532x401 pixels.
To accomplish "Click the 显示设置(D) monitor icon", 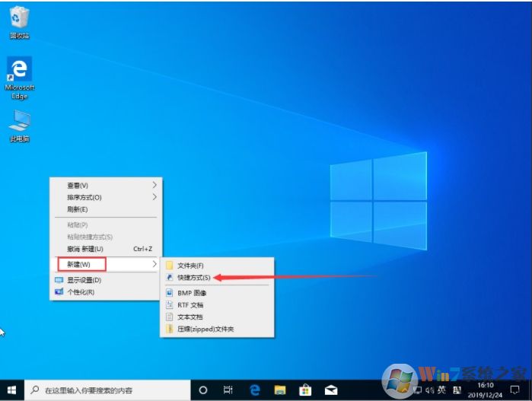I will click(x=59, y=280).
